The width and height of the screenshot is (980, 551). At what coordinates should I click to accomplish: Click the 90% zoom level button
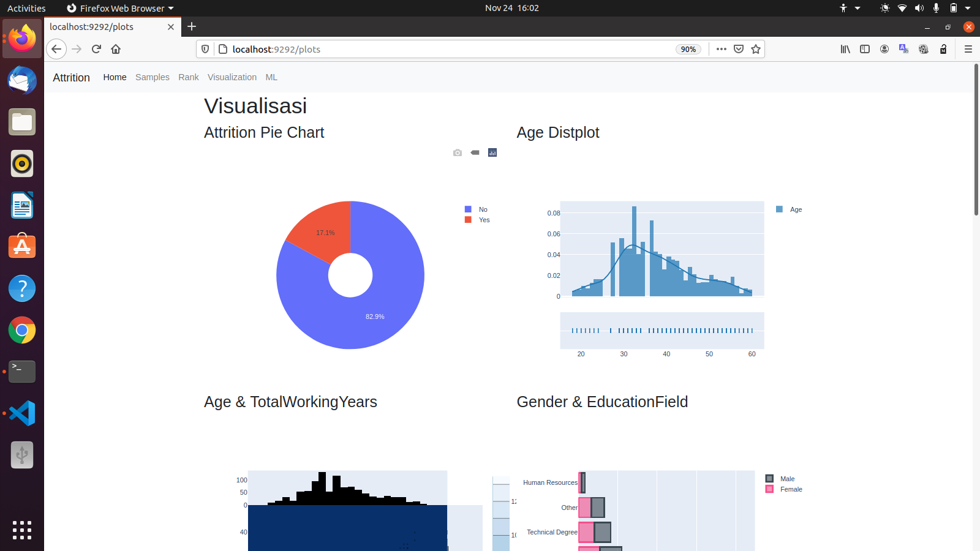(688, 49)
